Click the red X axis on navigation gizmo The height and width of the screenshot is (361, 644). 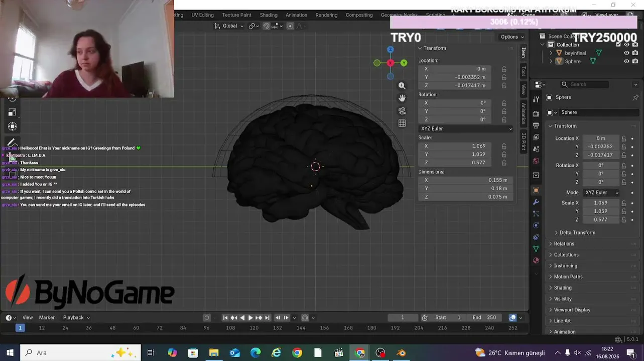tap(390, 63)
